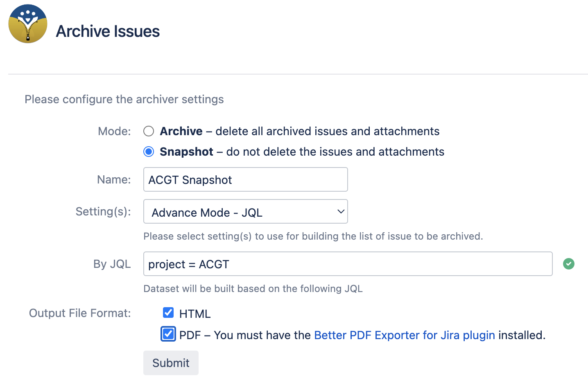The image size is (588, 385).
Task: Click the Archive Issues app logo icon
Action: [x=27, y=23]
